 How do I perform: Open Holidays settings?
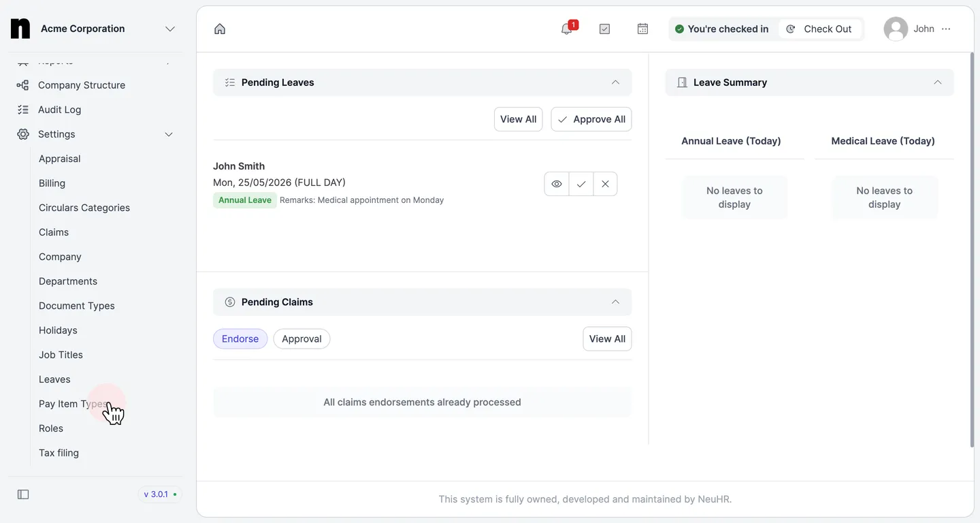coord(58,330)
